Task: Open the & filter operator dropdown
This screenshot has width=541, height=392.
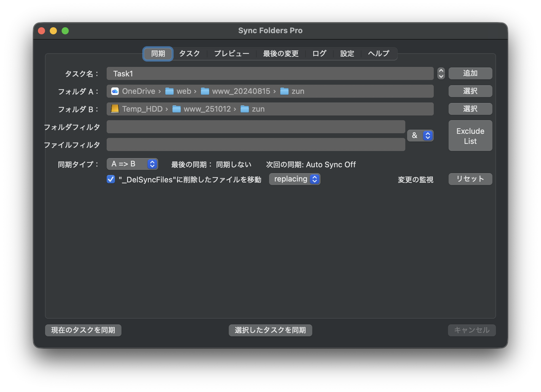Action: (420, 136)
